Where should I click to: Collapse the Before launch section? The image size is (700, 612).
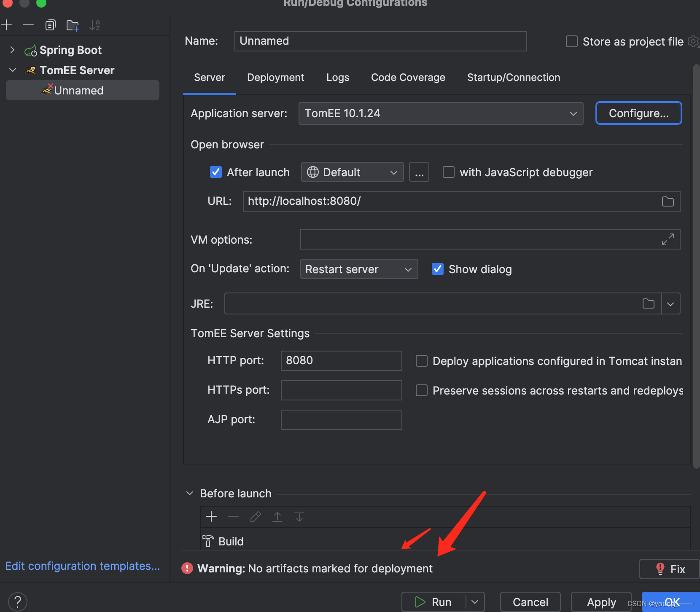(x=190, y=493)
